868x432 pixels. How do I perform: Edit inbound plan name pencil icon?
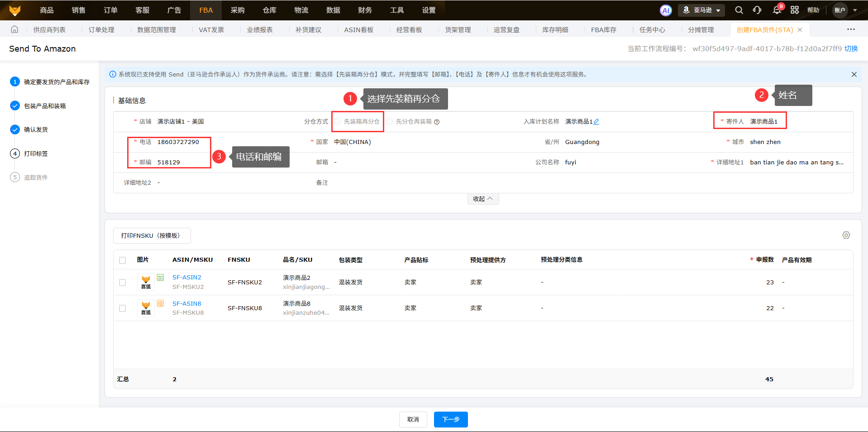click(596, 121)
